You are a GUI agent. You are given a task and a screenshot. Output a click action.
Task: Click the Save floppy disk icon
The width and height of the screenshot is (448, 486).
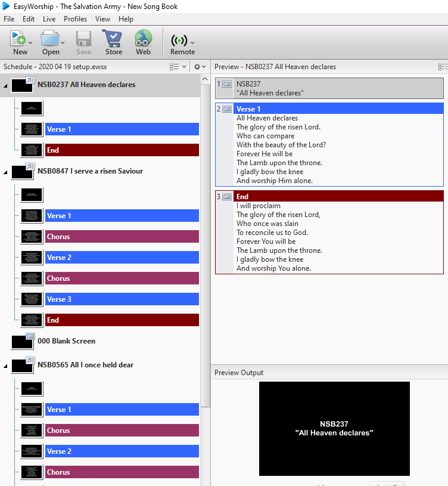(x=83, y=39)
